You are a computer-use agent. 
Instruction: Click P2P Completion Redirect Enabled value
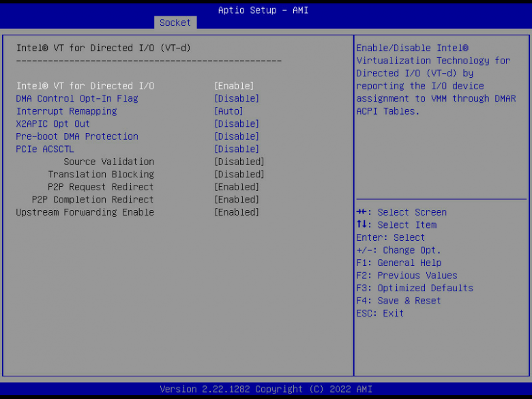click(x=237, y=199)
